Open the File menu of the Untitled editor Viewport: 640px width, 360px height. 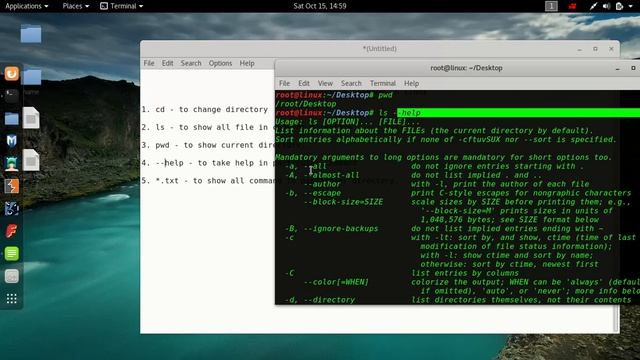click(x=149, y=63)
